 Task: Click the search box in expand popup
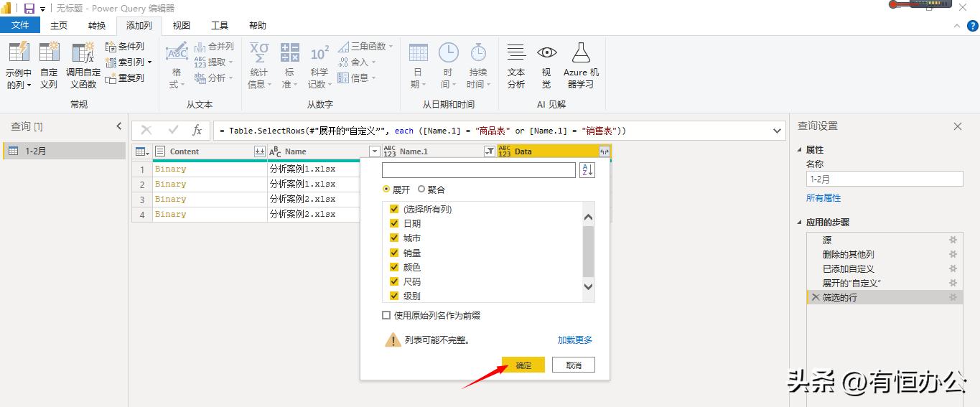(479, 170)
